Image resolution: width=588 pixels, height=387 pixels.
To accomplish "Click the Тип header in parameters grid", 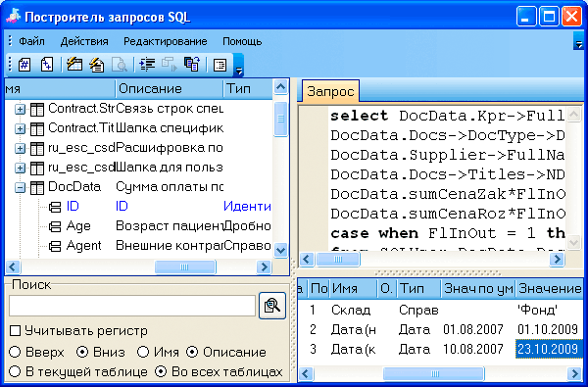I will coord(419,288).
